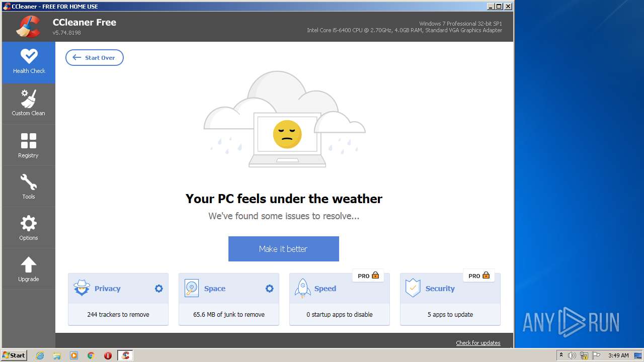
Task: Launch Internet Explorer from taskbar
Action: [40, 355]
